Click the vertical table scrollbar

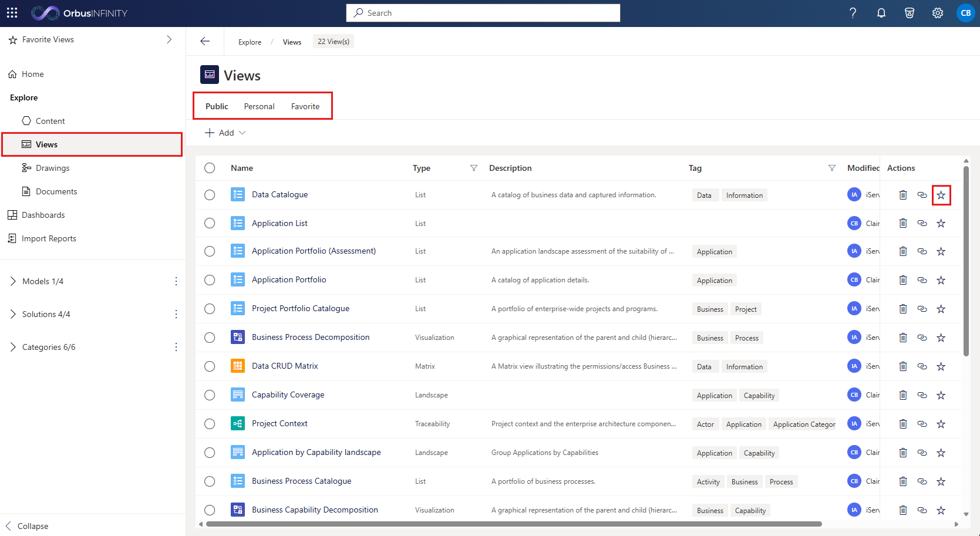(966, 262)
